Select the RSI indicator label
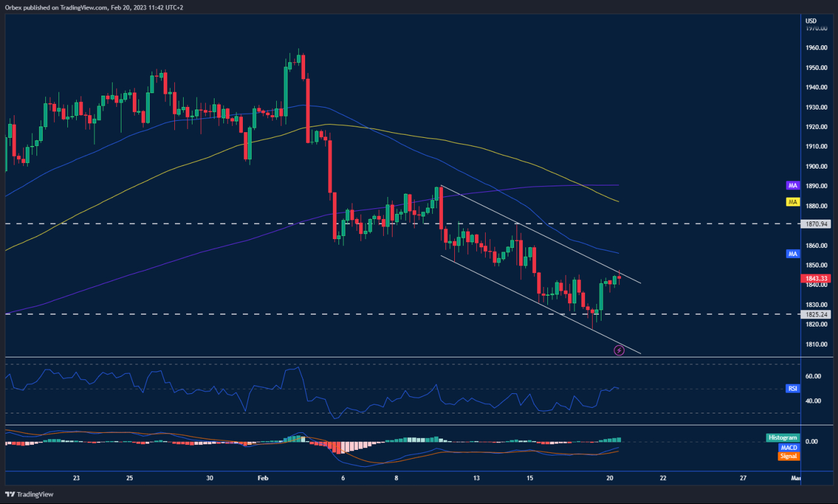The image size is (838, 504). [x=793, y=388]
